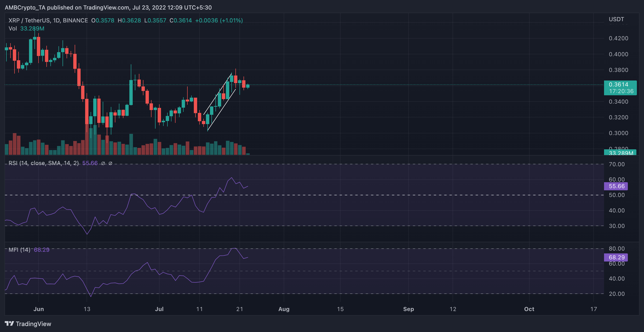The width and height of the screenshot is (644, 332).
Task: Click the 13 date label on time axis
Action: click(87, 309)
